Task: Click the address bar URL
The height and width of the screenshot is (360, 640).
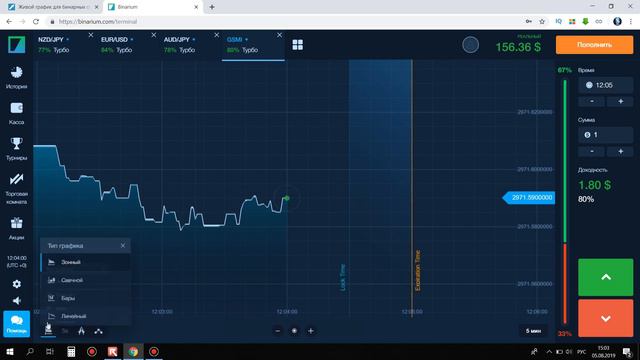Action: click(98, 22)
